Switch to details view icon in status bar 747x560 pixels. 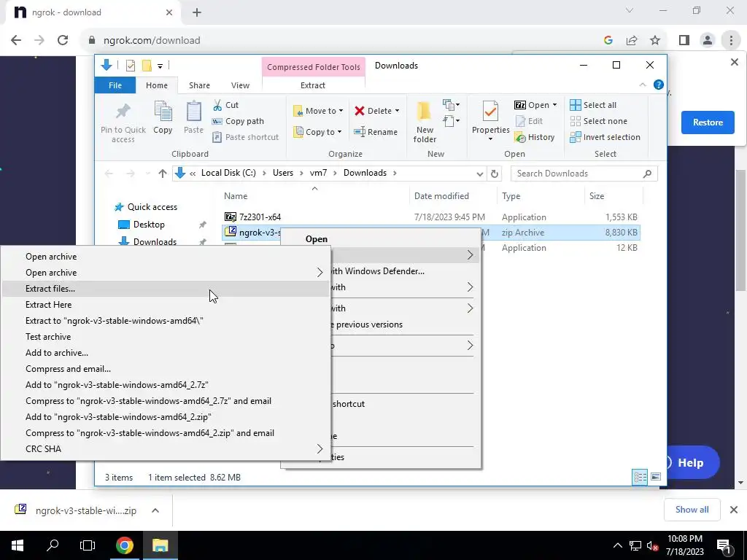[x=640, y=477]
